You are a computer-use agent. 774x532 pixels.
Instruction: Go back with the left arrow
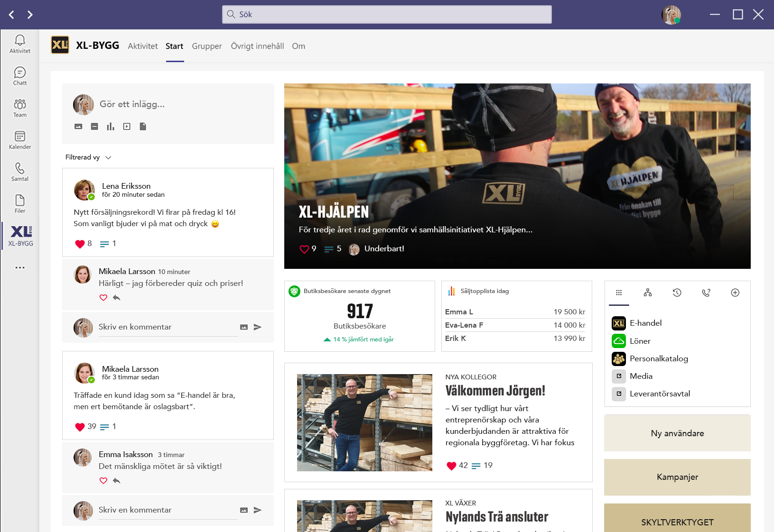[x=12, y=15]
